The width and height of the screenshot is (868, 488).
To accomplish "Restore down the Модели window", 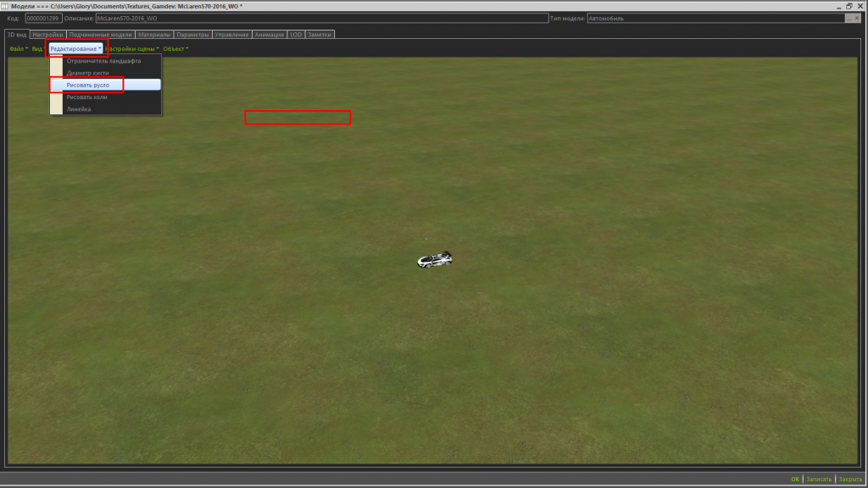I will pyautogui.click(x=849, y=6).
